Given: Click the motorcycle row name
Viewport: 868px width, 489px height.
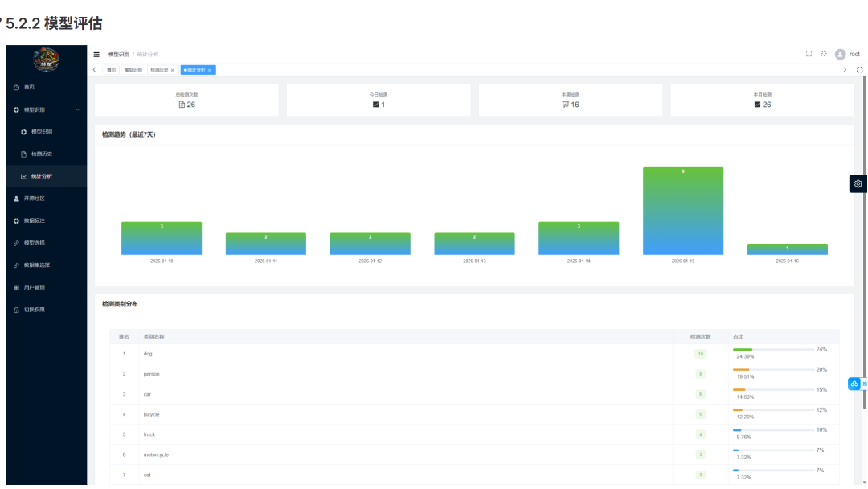Looking at the screenshot, I should [x=156, y=454].
